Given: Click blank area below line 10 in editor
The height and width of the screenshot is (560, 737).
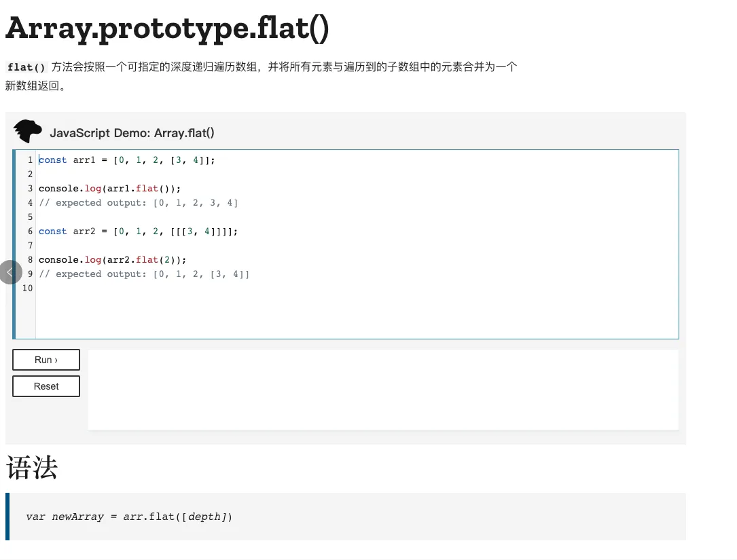Looking at the screenshot, I should tap(340, 316).
